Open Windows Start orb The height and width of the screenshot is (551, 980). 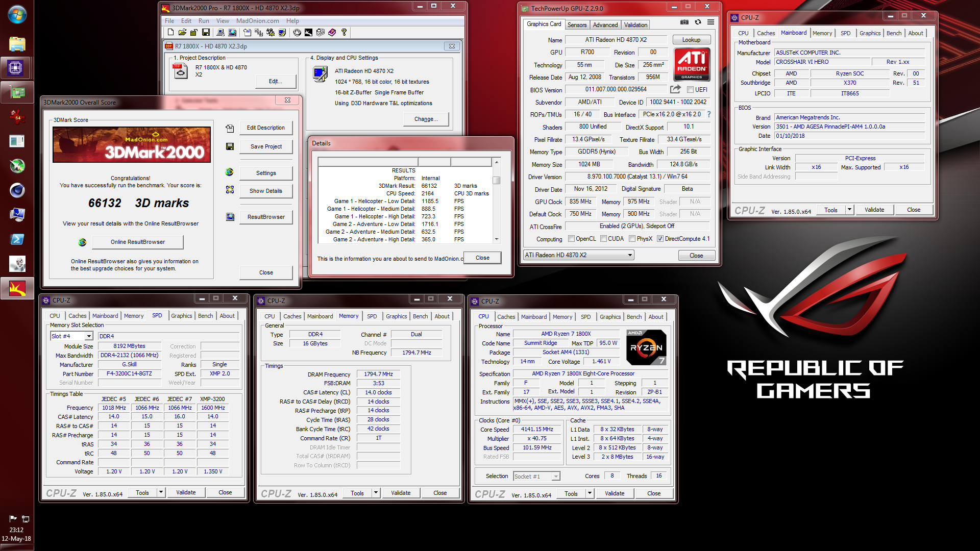point(17,15)
